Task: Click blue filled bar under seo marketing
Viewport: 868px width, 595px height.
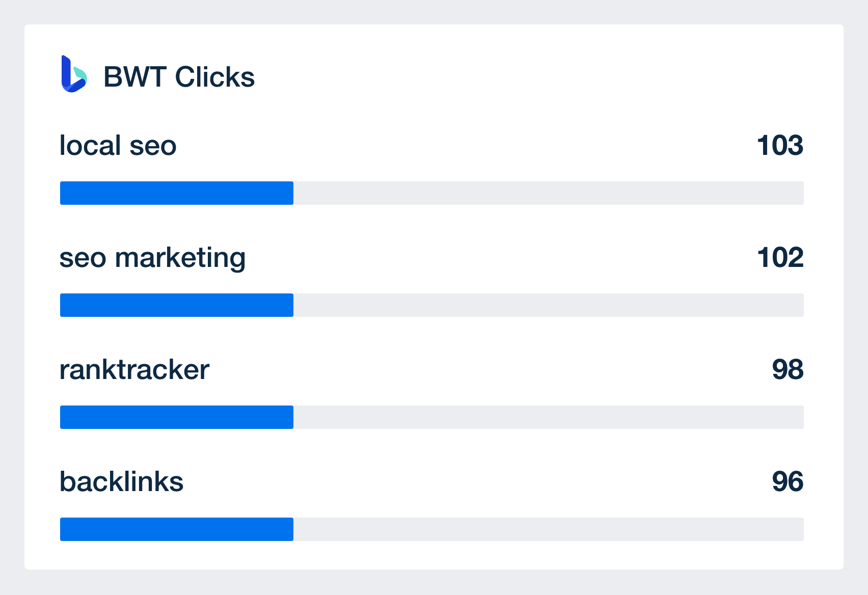Action: click(177, 305)
